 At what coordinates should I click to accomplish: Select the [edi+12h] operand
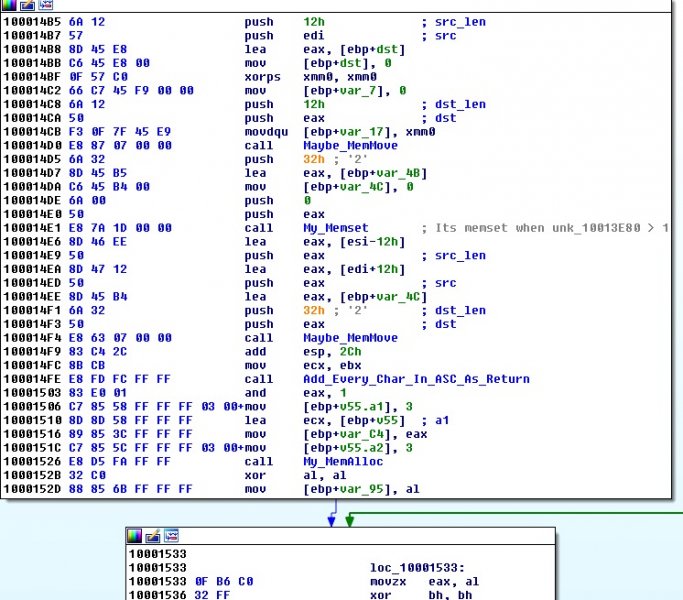pyautogui.click(x=372, y=269)
